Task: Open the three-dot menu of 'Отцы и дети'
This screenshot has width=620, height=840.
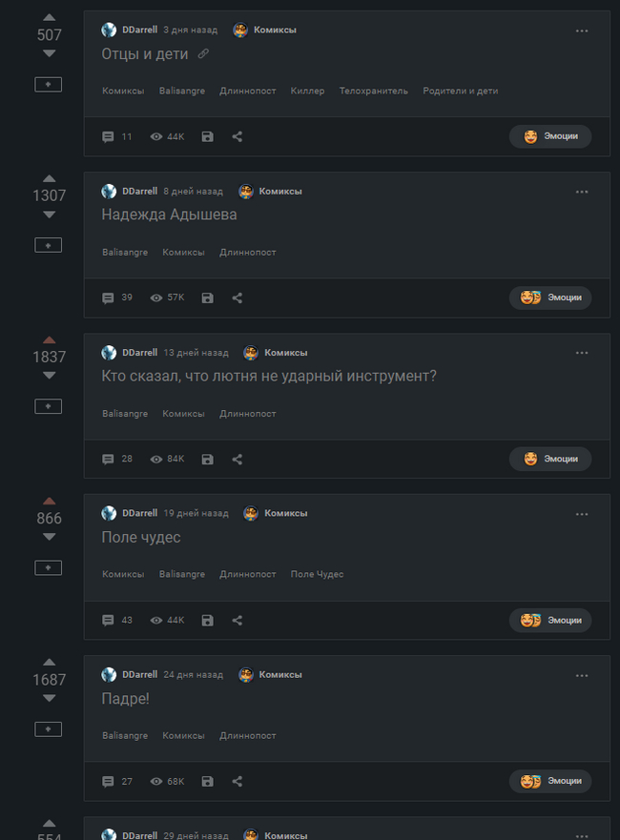Action: 582,31
